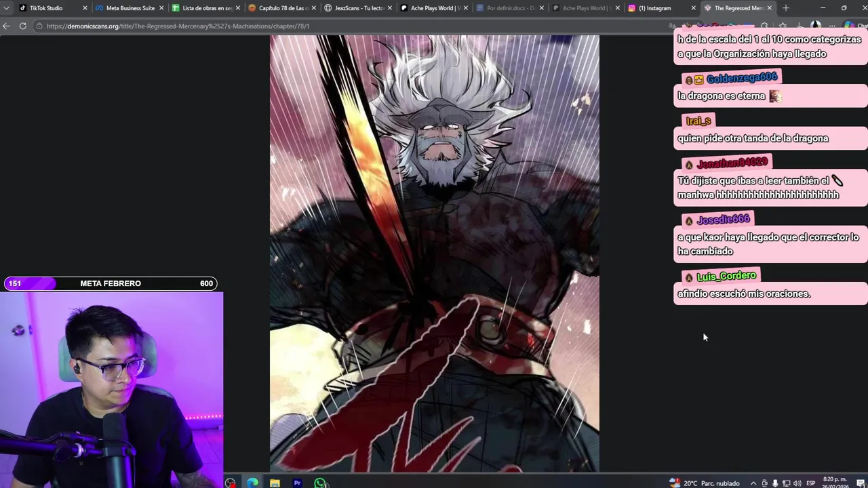Open the Lista de obras spreadsheet tab
Screen dimensions: 868x488
pos(207,8)
